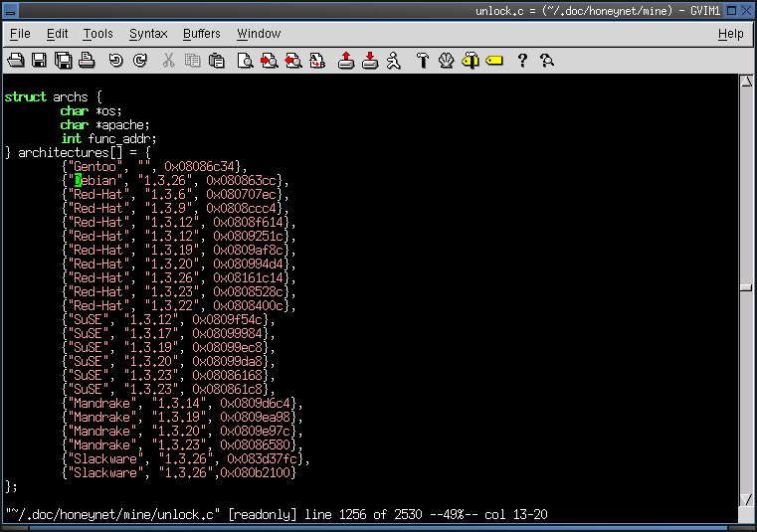Click address 0x08086580
The image size is (757, 532).
click(x=255, y=444)
